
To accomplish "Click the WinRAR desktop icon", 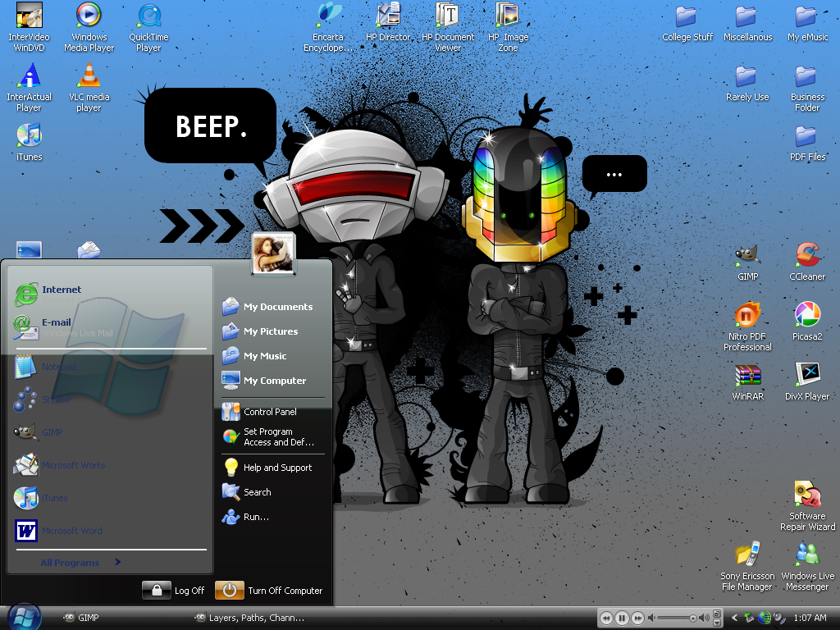I will pyautogui.click(x=747, y=382).
